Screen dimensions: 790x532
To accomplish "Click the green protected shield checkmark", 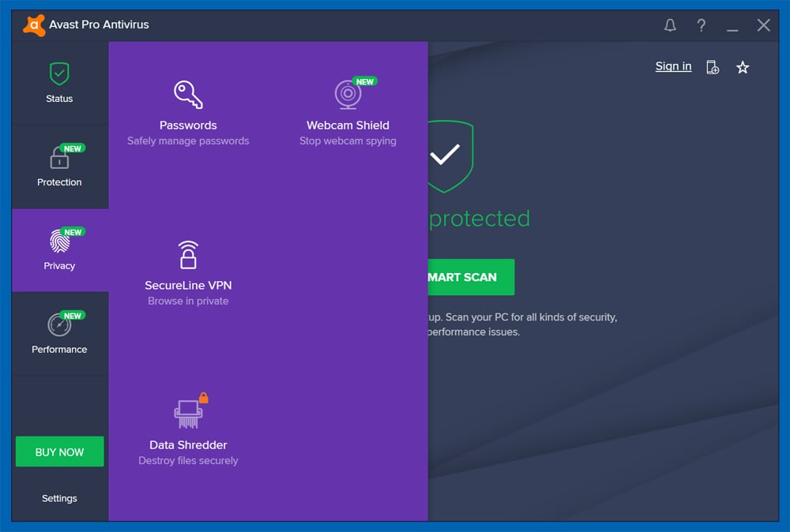I will pos(446,155).
